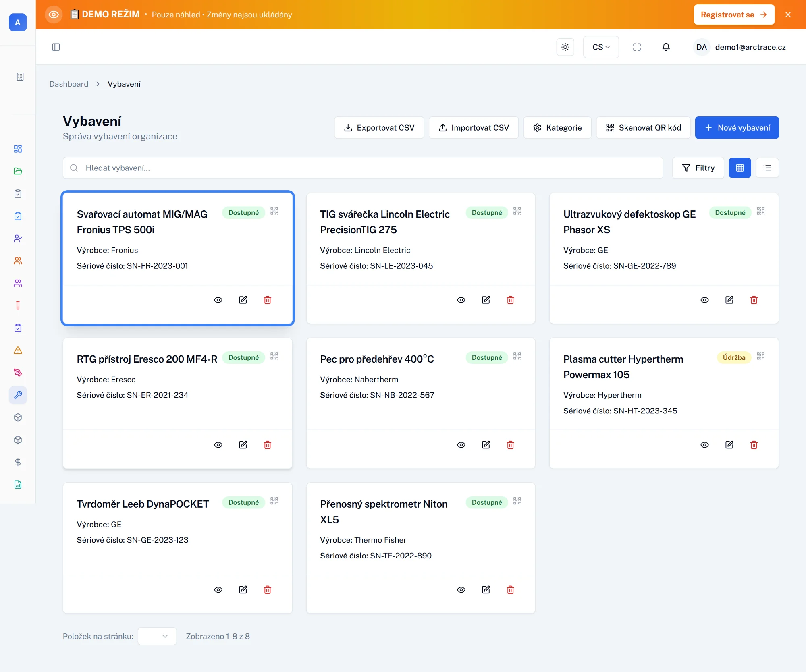The width and height of the screenshot is (806, 672).
Task: Switch to list view layout
Action: click(767, 168)
